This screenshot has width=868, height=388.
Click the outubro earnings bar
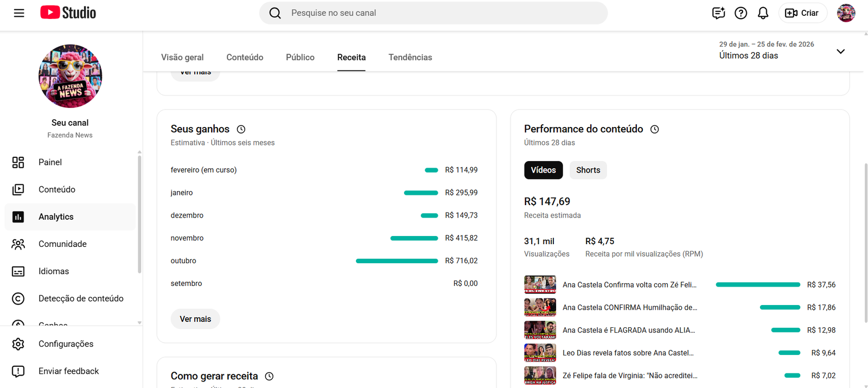point(397,261)
